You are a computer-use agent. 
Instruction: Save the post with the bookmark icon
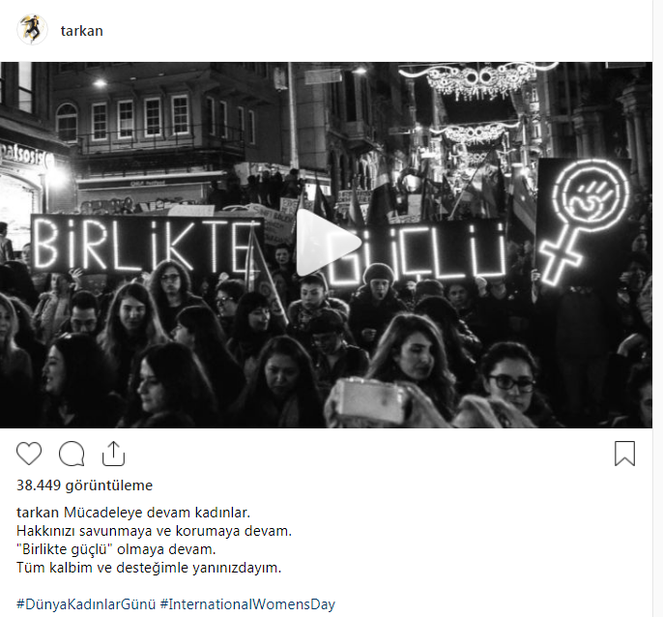tap(625, 453)
